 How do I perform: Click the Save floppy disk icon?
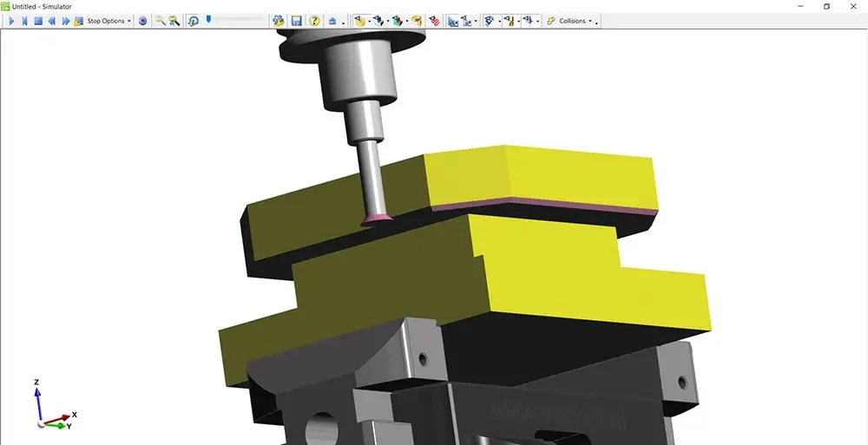pyautogui.click(x=296, y=21)
